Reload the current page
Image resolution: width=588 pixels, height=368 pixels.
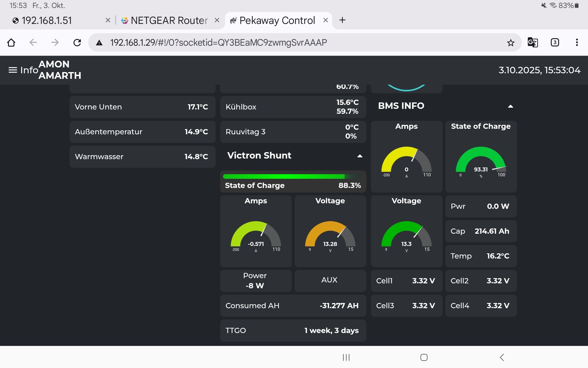[x=77, y=43]
